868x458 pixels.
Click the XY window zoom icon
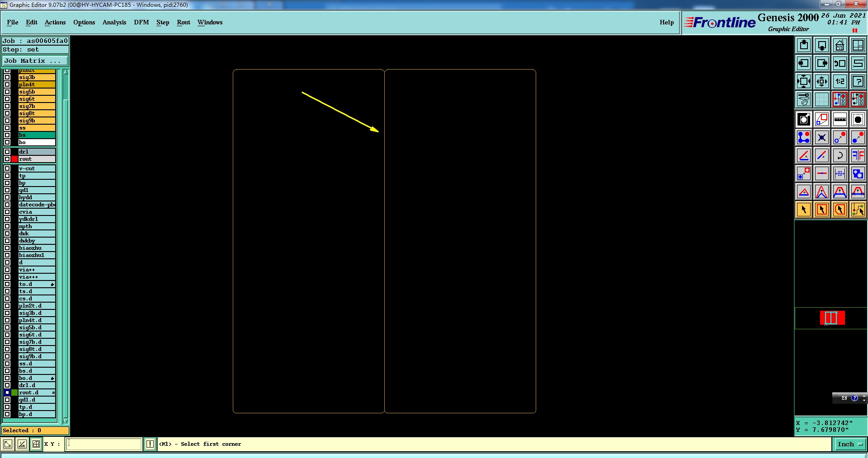pos(858,45)
